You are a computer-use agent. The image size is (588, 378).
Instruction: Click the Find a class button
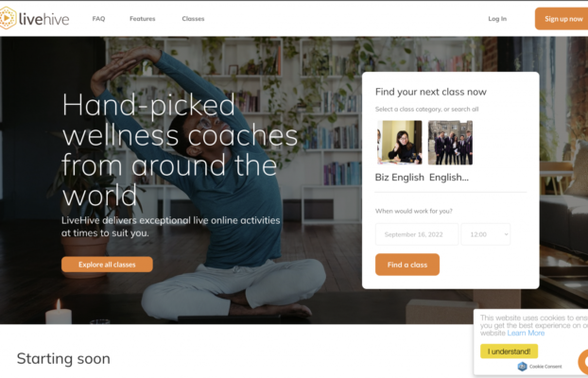[x=407, y=265]
